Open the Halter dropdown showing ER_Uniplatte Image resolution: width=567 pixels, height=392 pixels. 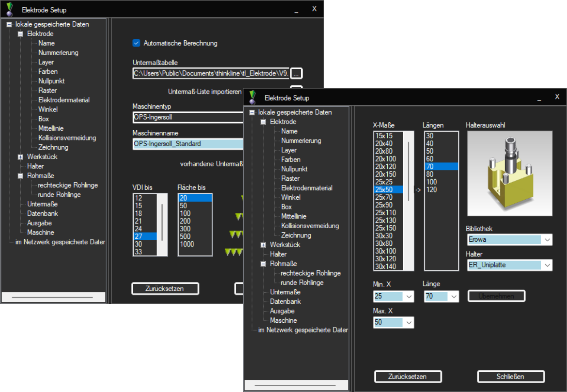coord(547,265)
